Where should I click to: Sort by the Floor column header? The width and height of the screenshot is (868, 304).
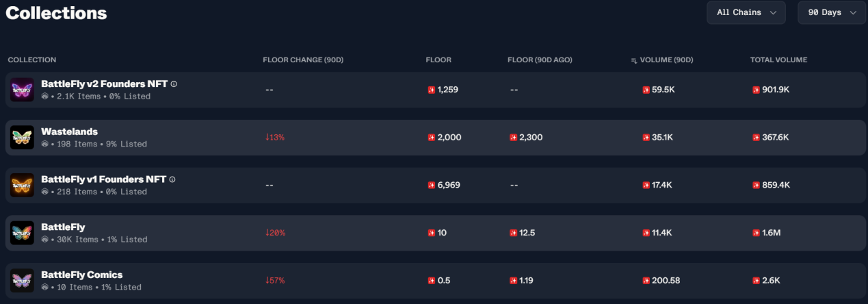[438, 60]
